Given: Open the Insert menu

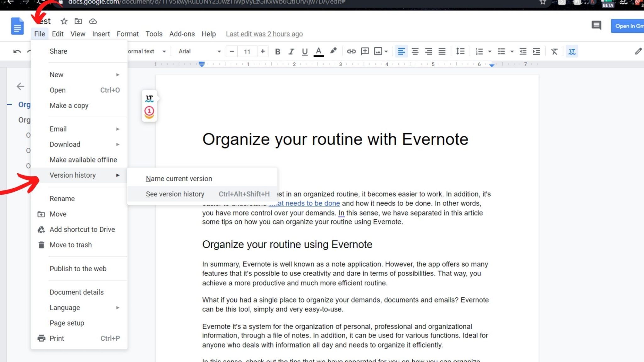Looking at the screenshot, I should tap(101, 34).
